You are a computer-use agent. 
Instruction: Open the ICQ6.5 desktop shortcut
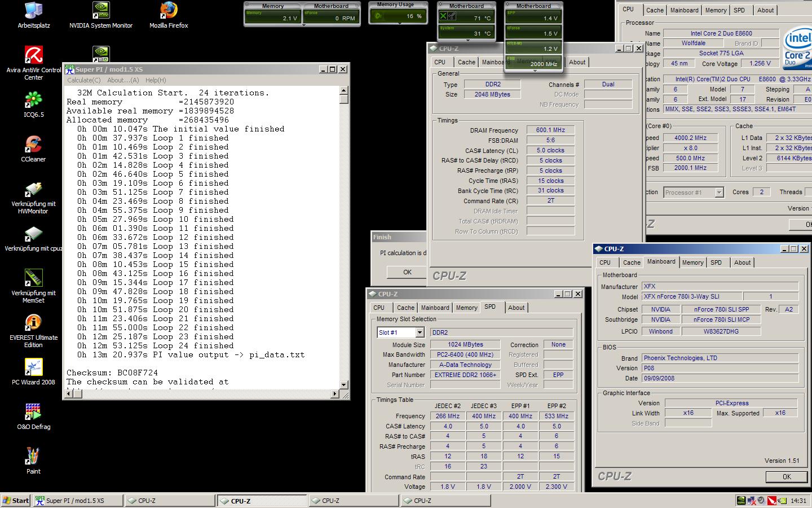[x=33, y=100]
